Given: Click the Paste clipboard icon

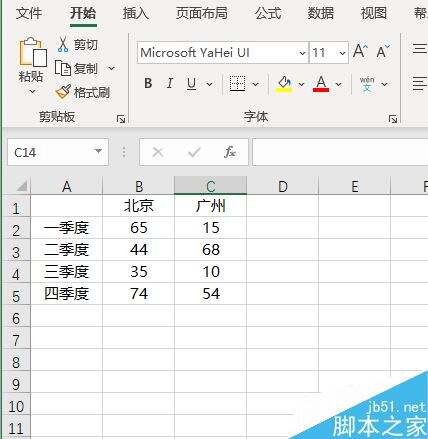Looking at the screenshot, I should [32, 52].
